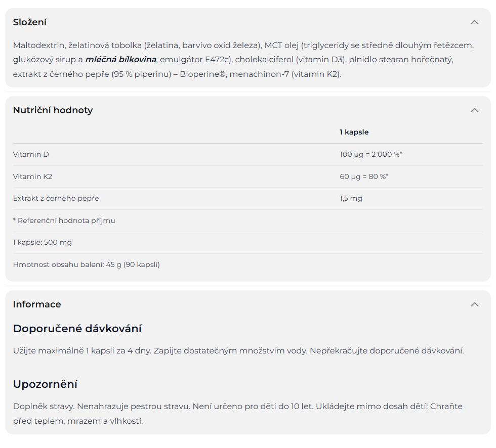Select the Vitamin K2 row label
Viewport: 496px width, 448px height.
(32, 176)
